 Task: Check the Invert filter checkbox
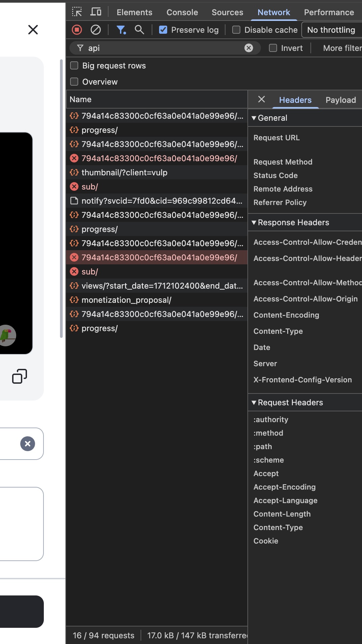273,48
